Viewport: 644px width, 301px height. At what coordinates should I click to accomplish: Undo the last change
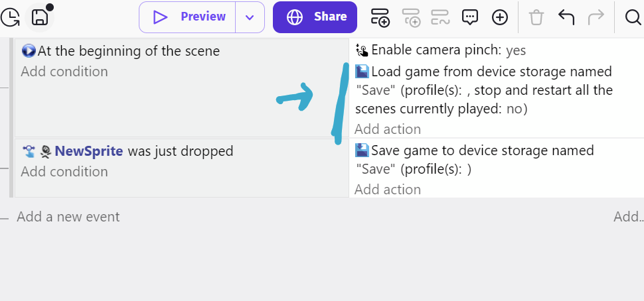tap(566, 18)
